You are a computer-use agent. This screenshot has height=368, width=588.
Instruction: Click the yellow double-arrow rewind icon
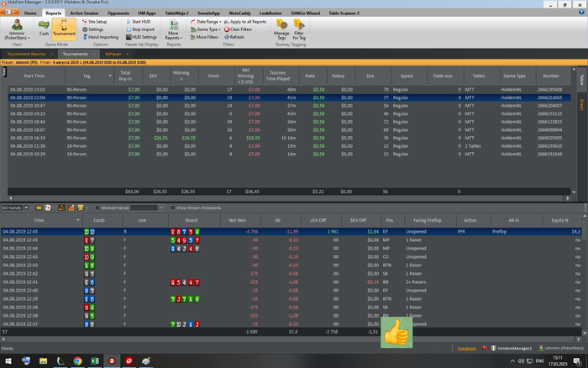pos(39,208)
